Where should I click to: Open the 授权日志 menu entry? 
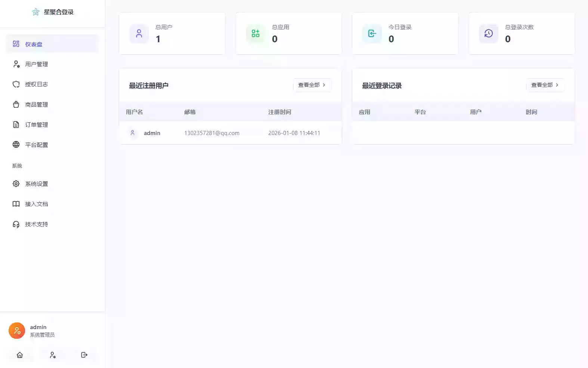coord(52,84)
